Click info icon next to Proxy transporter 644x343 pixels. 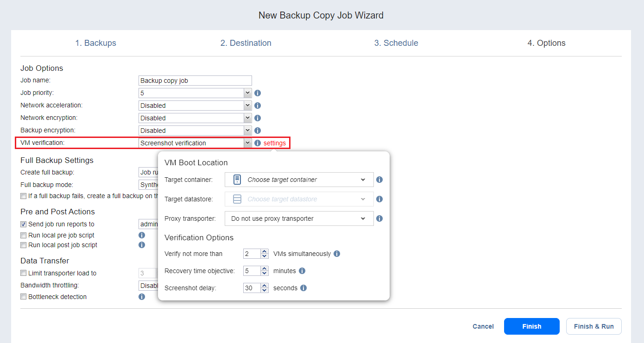(379, 218)
